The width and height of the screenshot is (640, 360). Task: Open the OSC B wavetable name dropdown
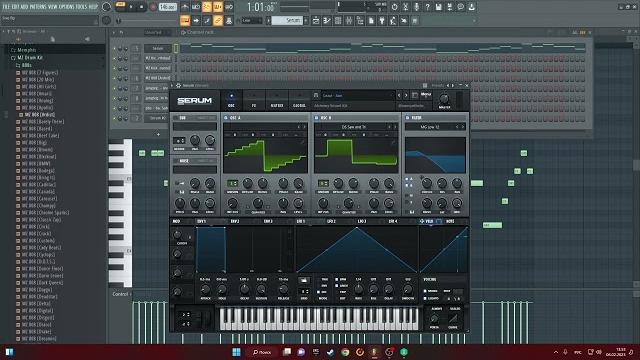pyautogui.click(x=353, y=127)
